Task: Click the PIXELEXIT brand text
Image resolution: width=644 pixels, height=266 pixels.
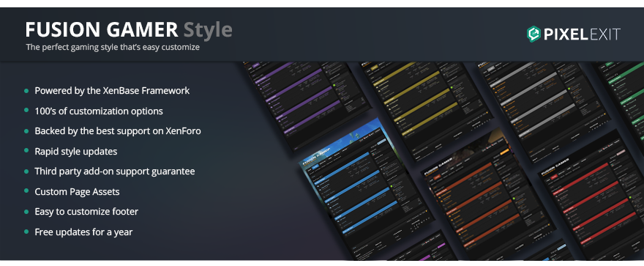Action: click(x=582, y=35)
